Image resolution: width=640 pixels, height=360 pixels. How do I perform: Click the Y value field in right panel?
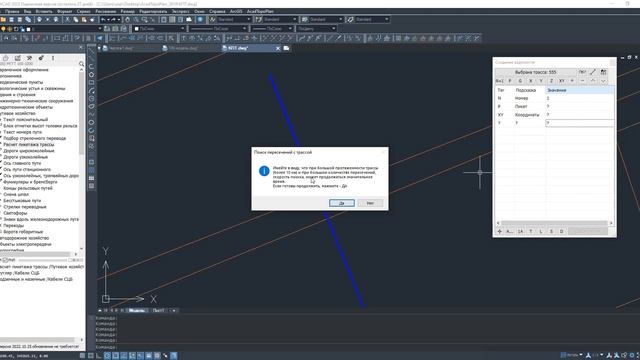tap(580, 123)
